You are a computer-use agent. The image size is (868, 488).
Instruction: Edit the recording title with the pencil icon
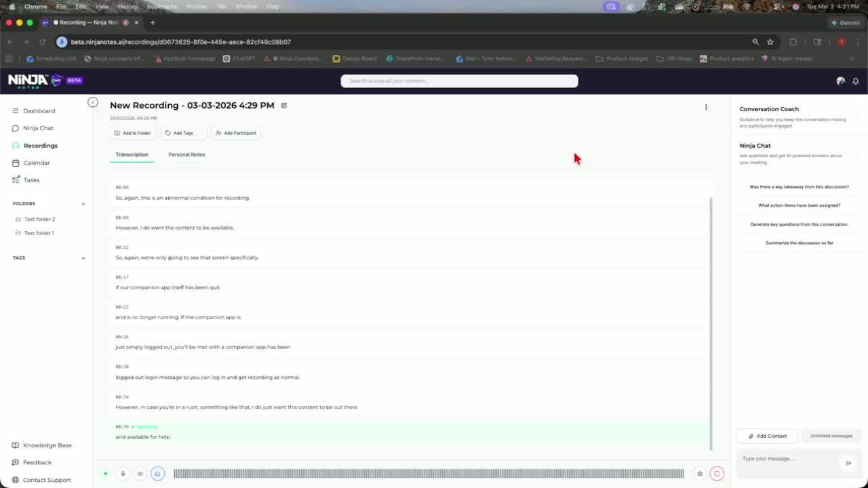(284, 105)
